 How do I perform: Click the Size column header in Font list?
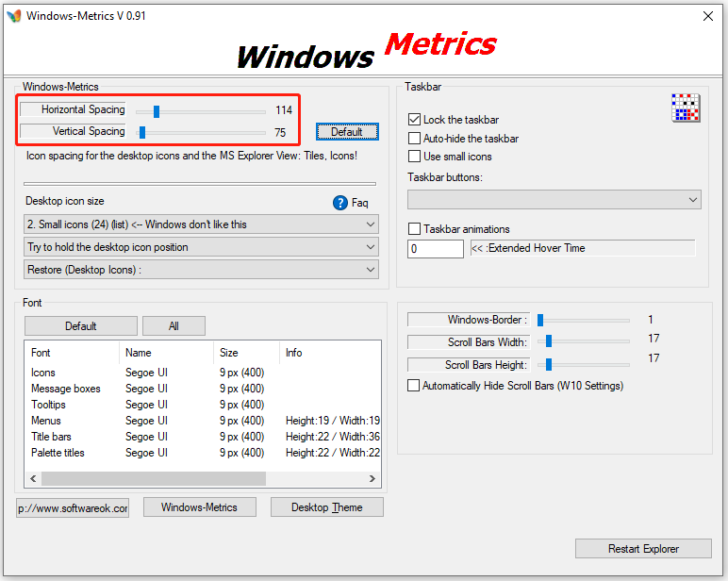pos(229,353)
